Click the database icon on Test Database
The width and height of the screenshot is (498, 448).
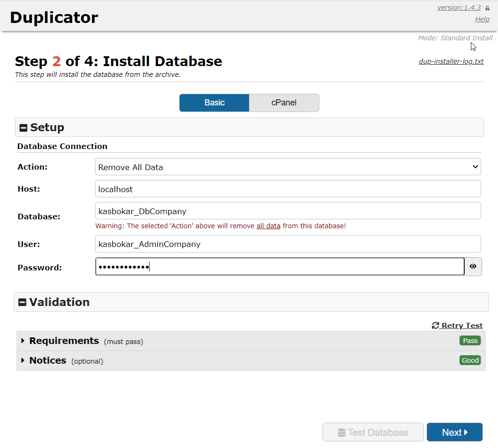coord(341,433)
